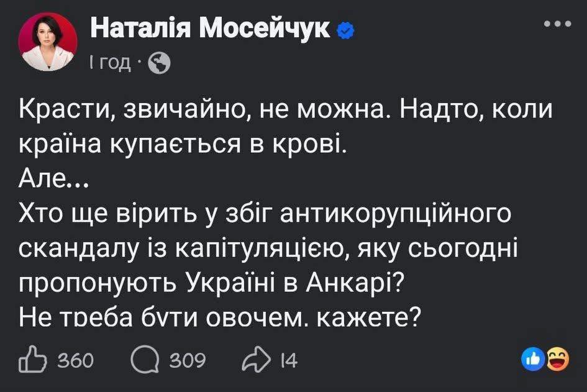
Task: Click the word "антикорупційного" in the post
Action: coord(396,214)
